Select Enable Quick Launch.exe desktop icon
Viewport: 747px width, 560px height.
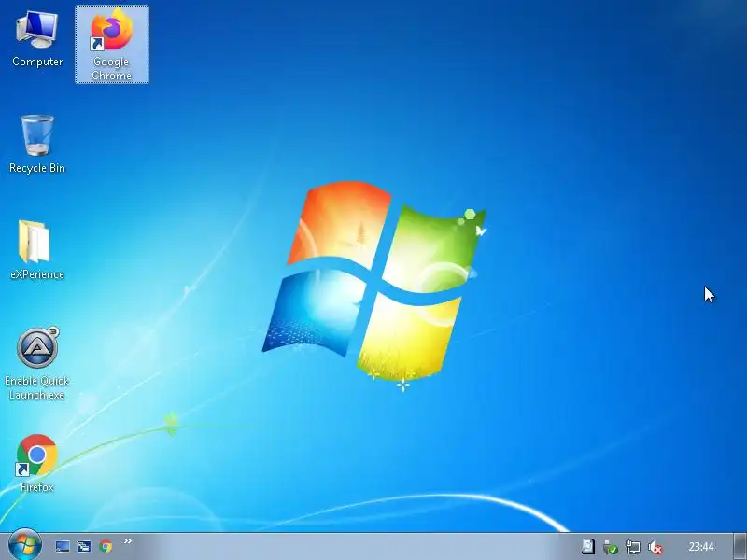37,363
